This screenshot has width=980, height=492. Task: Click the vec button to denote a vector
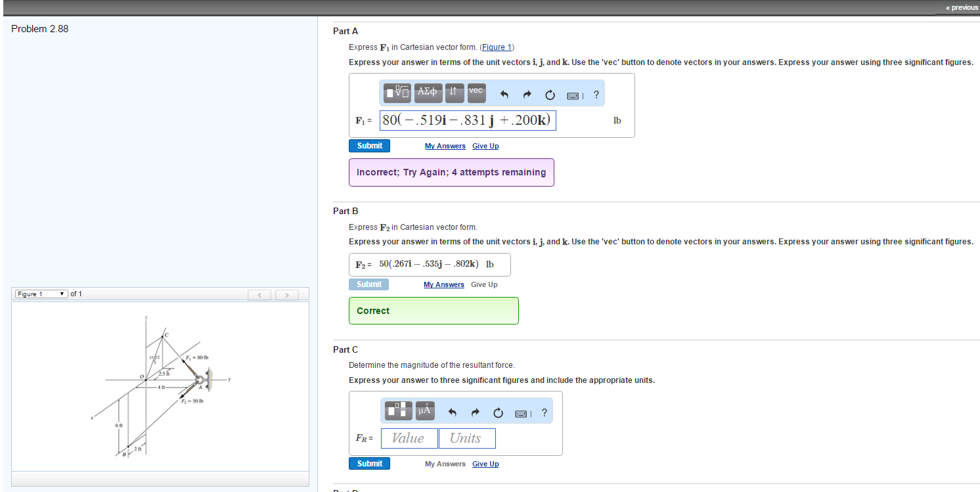tap(476, 92)
